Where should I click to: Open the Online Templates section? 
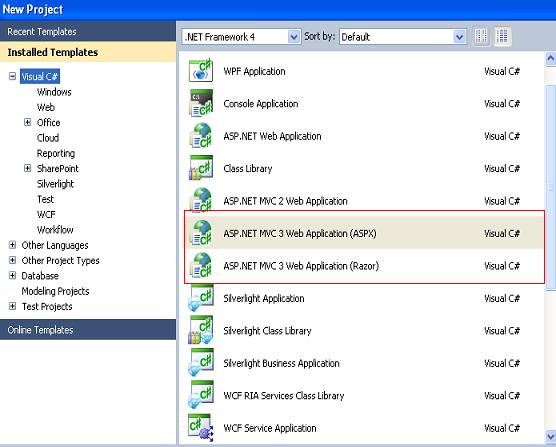[88, 330]
